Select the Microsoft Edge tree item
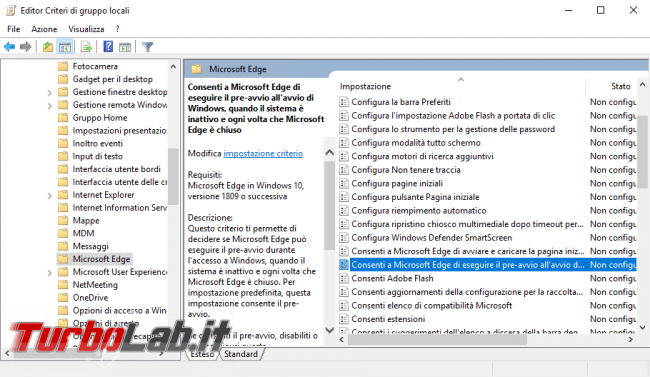Viewport: 650px width, 377px height. (x=101, y=259)
